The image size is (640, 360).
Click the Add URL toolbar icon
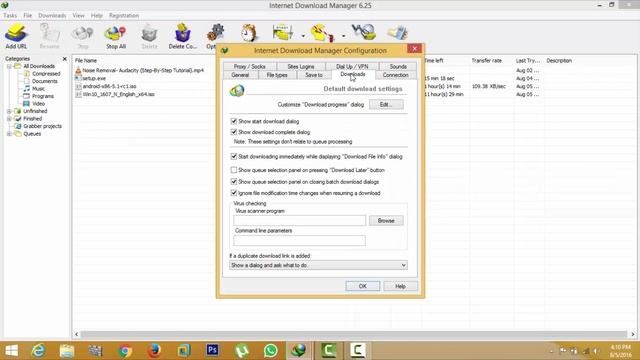tap(16, 36)
